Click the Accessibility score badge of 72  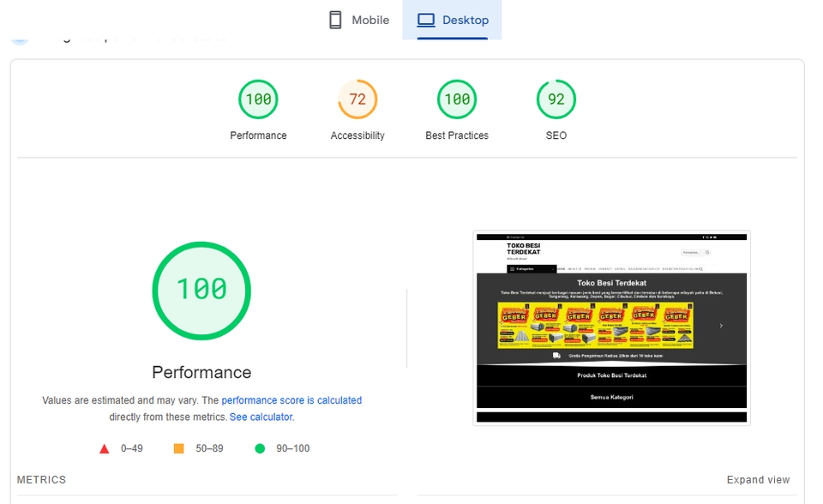click(357, 99)
